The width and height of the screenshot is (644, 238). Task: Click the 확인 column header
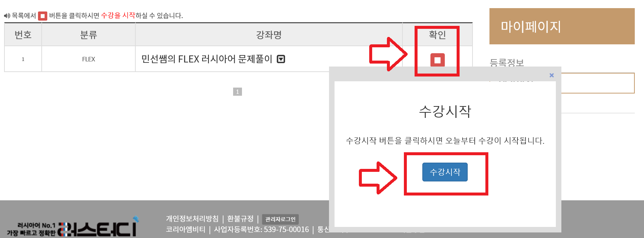437,35
